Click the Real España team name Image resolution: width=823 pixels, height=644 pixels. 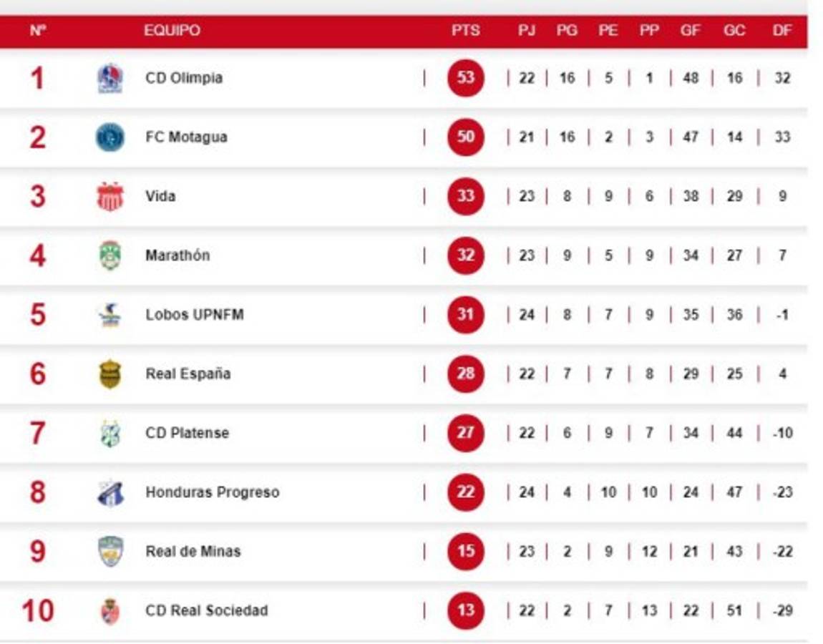188,374
